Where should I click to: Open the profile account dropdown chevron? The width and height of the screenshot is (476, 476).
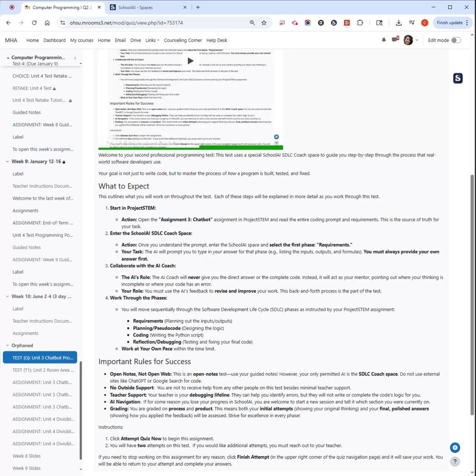416,40
